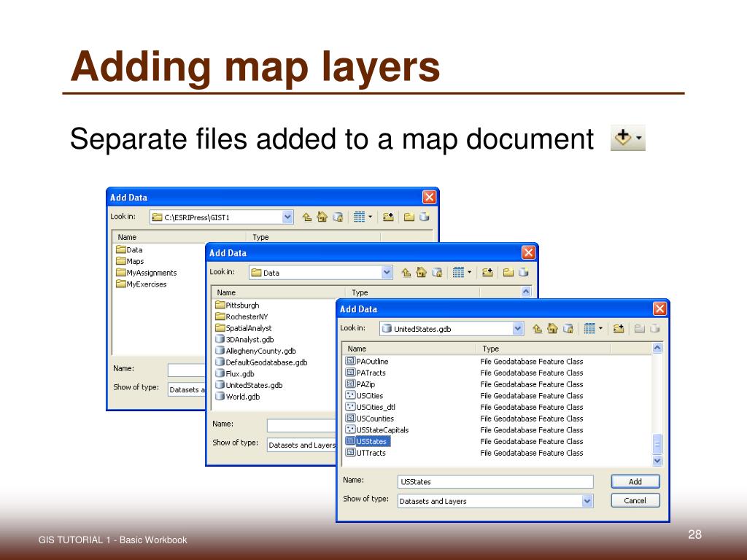Click Connect To Folder in the Data folder dialog
The height and width of the screenshot is (560, 747).
tap(487, 273)
